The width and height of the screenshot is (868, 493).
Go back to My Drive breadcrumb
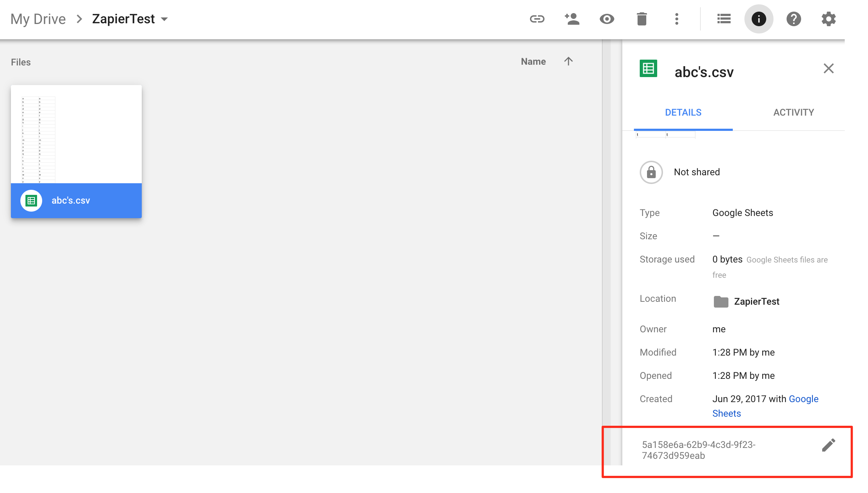pos(38,19)
